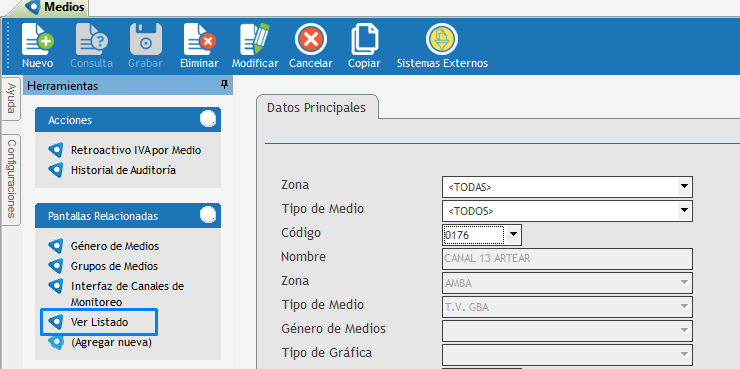Pin the Herramientas panel with pushpin icon
The width and height of the screenshot is (740, 369).
[225, 85]
